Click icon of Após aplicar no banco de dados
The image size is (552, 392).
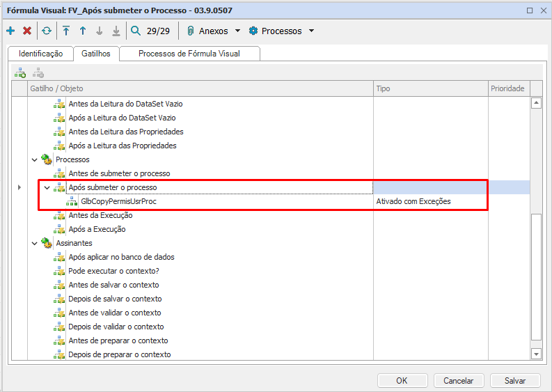click(59, 257)
